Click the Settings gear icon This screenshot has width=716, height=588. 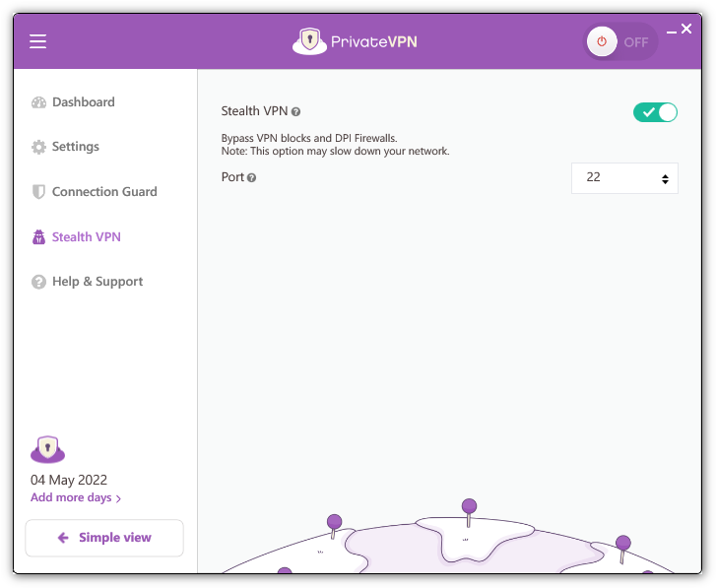click(39, 147)
